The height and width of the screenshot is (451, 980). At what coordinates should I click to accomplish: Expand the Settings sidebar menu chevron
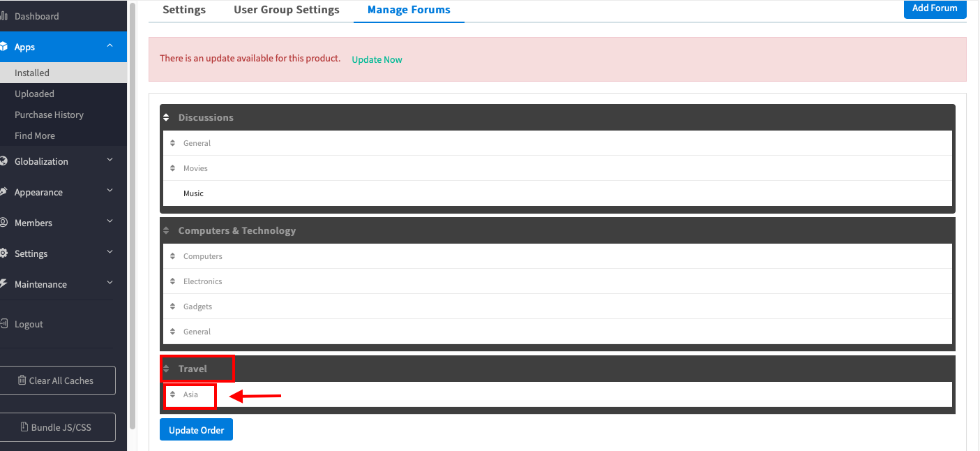click(x=110, y=253)
